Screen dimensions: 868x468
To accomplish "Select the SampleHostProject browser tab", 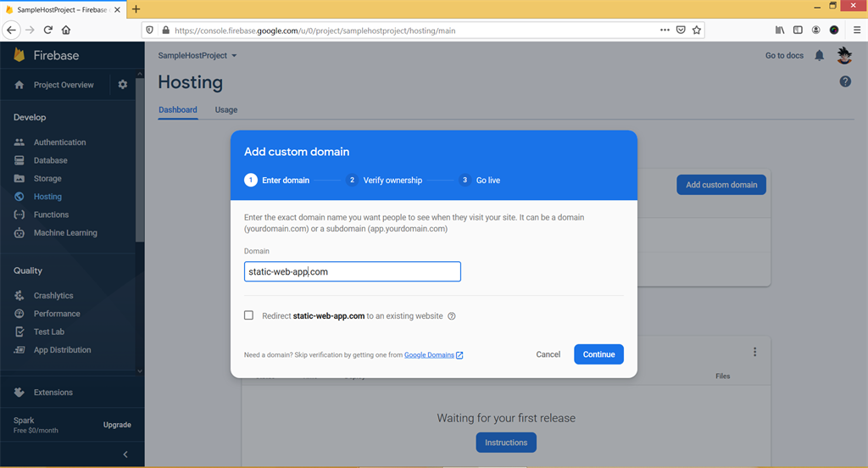I will (x=63, y=9).
